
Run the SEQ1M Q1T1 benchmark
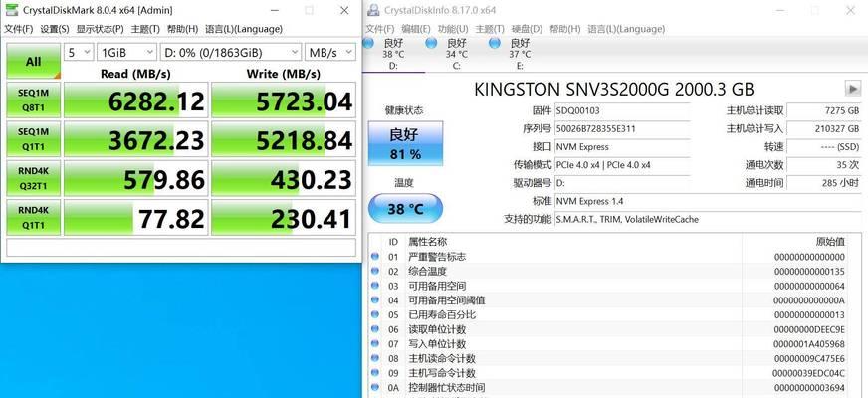(x=33, y=139)
